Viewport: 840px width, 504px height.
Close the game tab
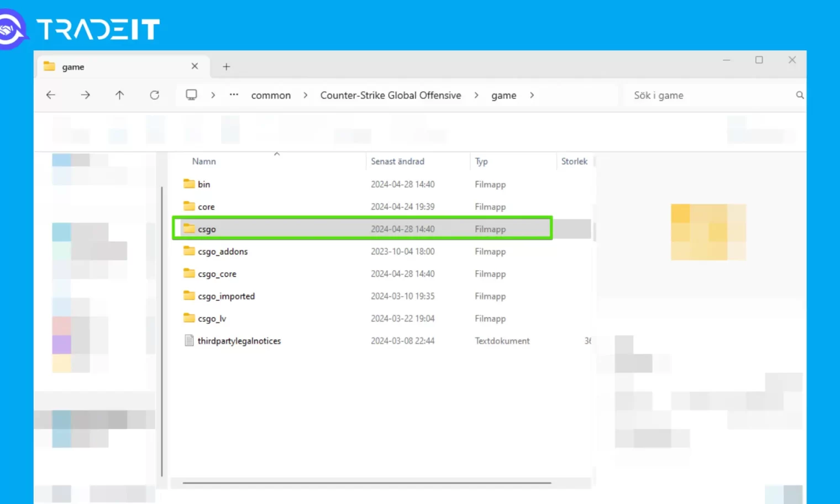click(x=195, y=66)
